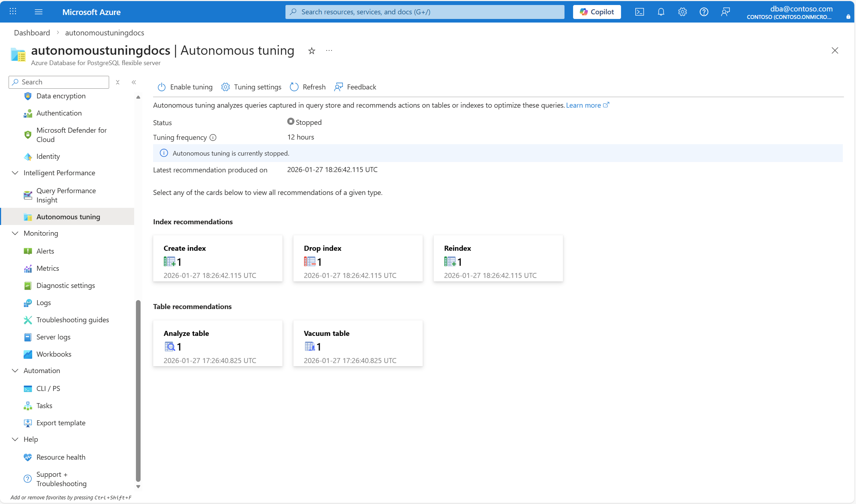Screen dimensions: 856x504
Task: Click the Copilot button
Action: (x=597, y=12)
